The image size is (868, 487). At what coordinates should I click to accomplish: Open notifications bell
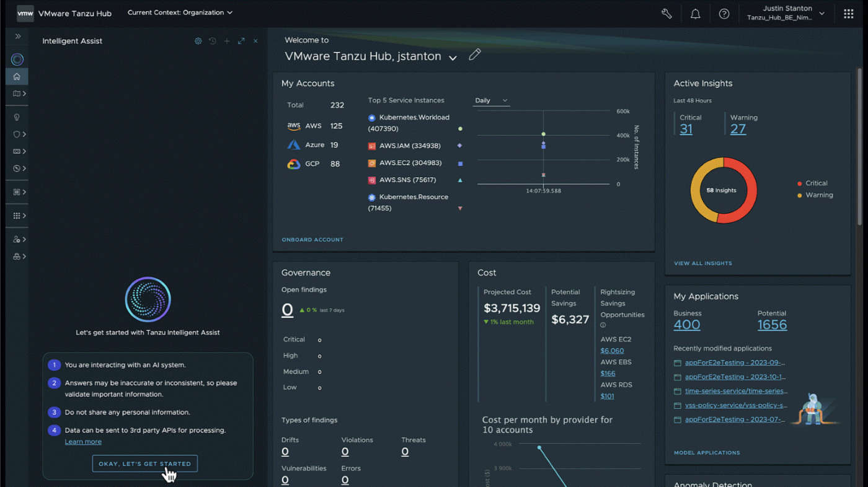coord(696,14)
